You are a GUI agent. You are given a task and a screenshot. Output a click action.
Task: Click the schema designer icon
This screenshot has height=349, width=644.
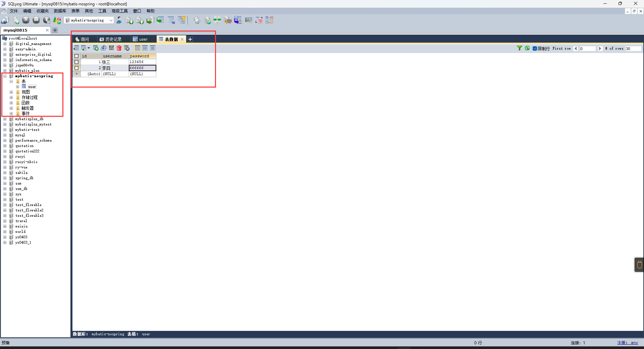tap(269, 20)
